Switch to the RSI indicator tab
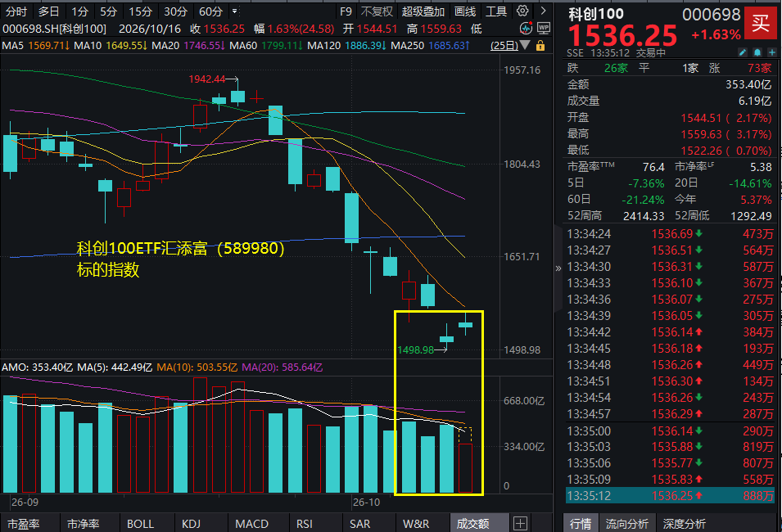Screen dimensions: 782x532 305,524
